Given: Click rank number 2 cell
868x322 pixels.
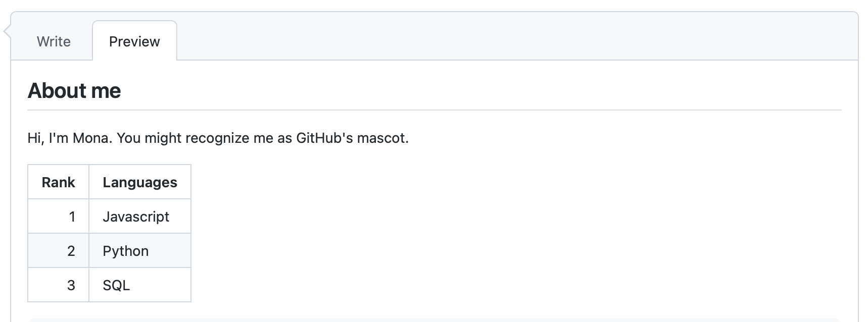Looking at the screenshot, I should coord(72,250).
